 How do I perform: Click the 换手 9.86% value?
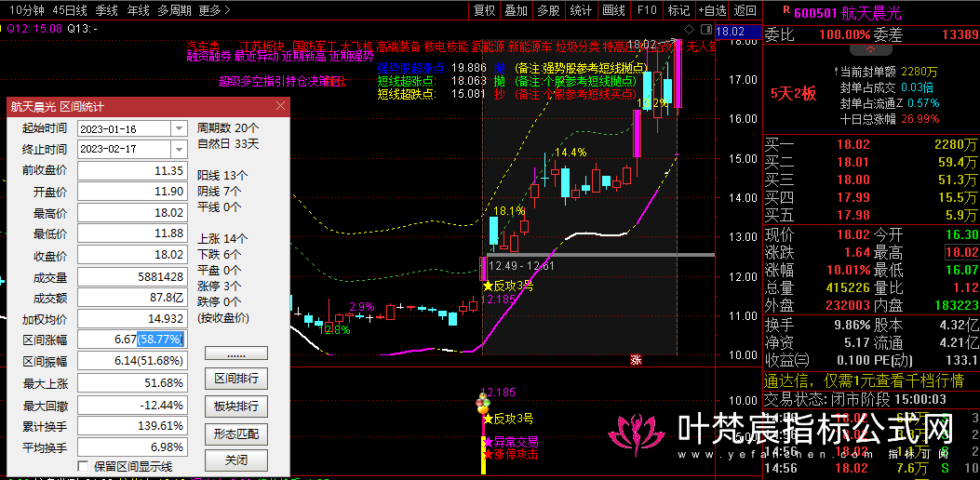pyautogui.click(x=853, y=325)
